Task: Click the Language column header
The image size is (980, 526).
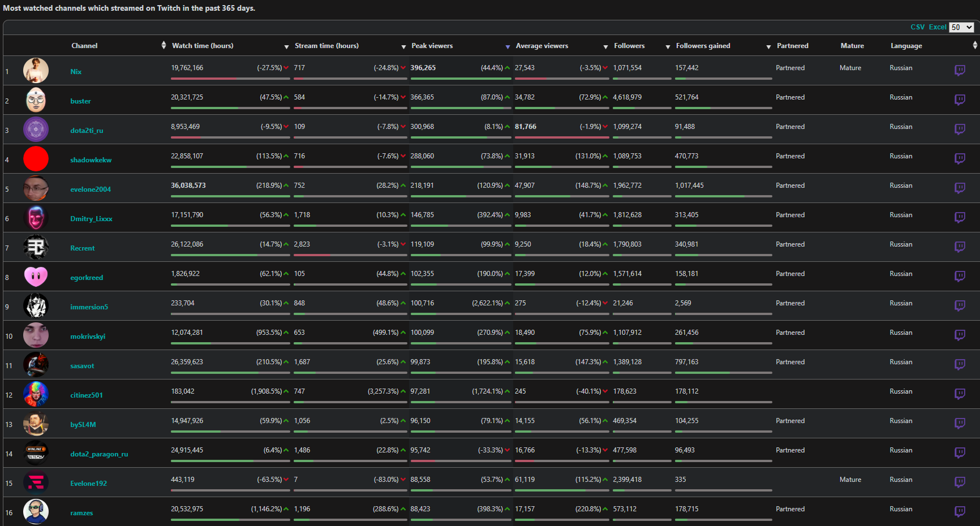Action: tap(906, 46)
